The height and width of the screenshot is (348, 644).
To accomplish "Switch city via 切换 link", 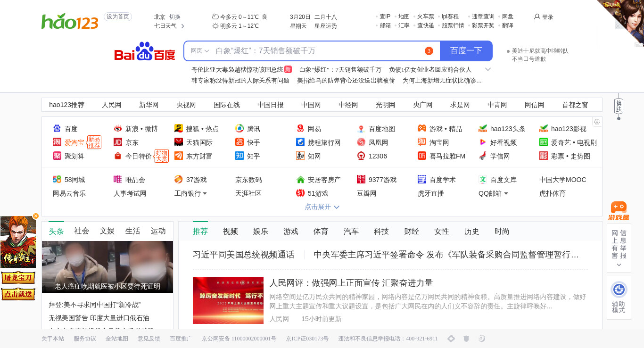I will tap(175, 17).
